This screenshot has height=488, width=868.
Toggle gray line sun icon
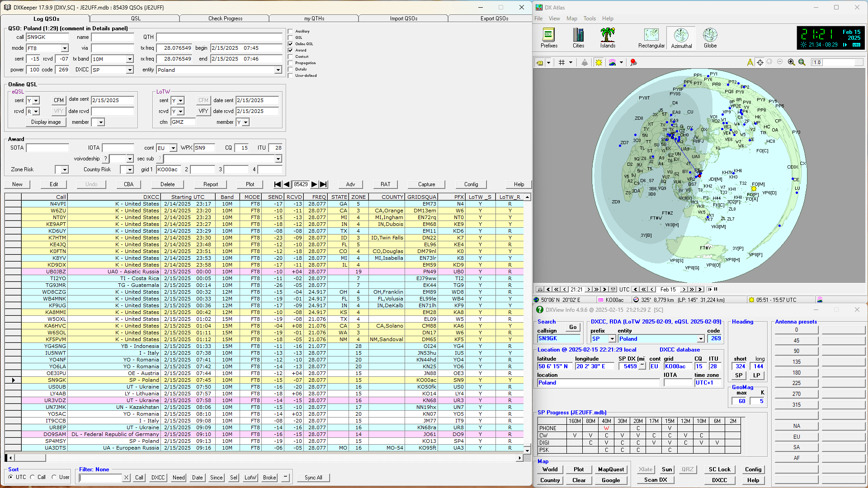[599, 62]
